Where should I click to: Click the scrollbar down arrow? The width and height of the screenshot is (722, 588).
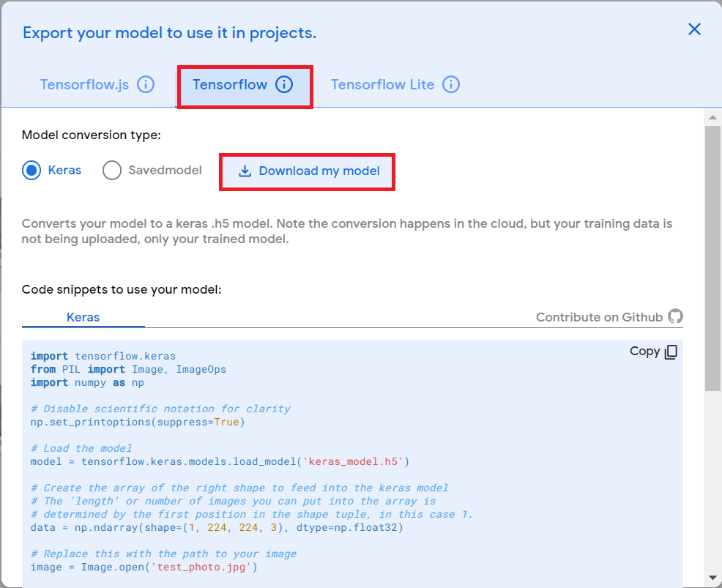pyautogui.click(x=712, y=578)
